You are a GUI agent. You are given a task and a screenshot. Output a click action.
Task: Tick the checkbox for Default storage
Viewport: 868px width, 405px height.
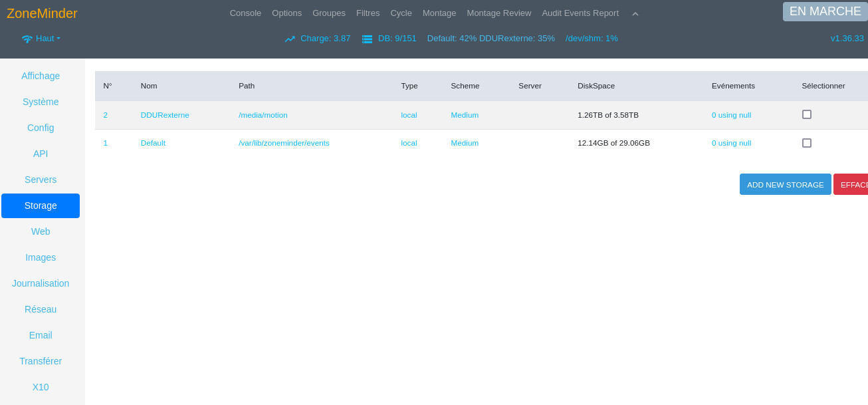click(807, 143)
